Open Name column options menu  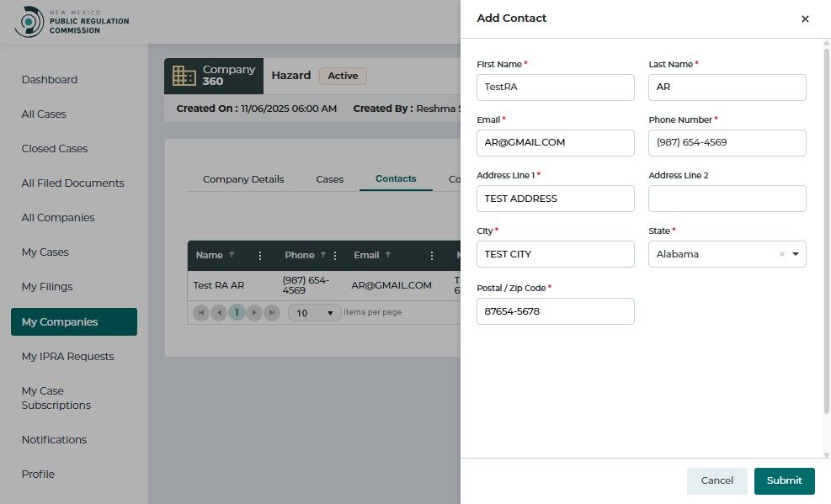[x=259, y=256]
